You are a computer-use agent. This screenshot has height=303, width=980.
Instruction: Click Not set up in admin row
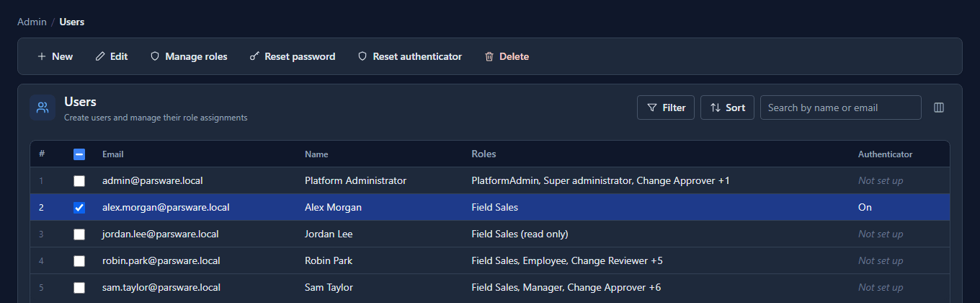point(881,181)
